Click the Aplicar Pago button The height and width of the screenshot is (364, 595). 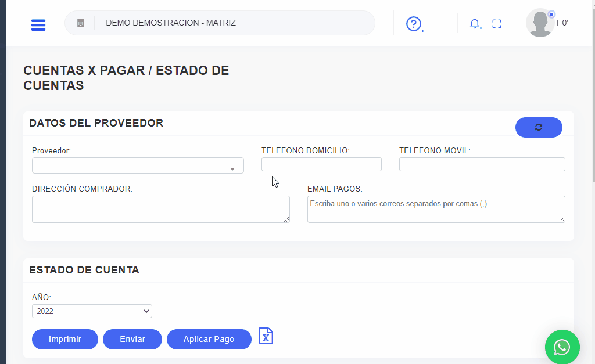click(x=209, y=339)
